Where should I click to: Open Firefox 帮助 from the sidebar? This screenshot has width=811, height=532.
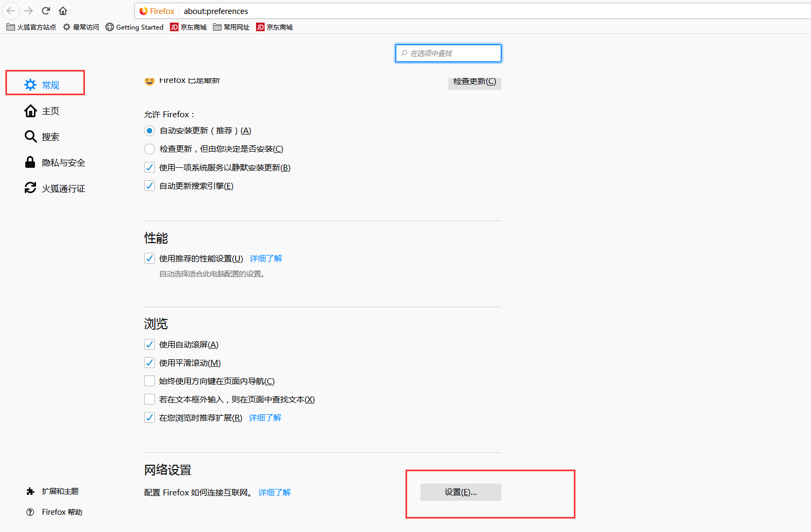pos(54,512)
